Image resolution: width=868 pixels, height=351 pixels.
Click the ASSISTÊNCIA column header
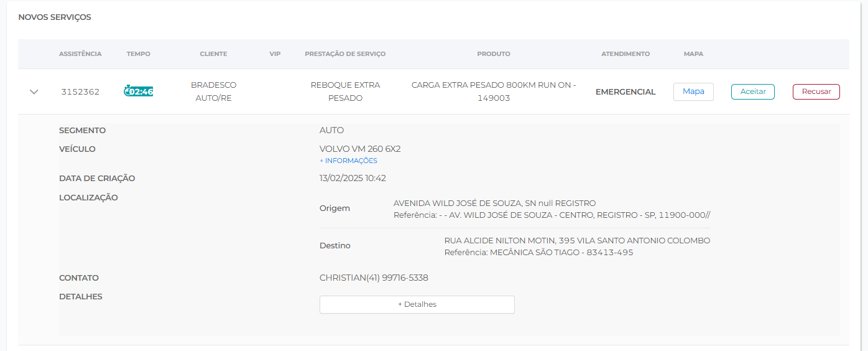coord(80,54)
